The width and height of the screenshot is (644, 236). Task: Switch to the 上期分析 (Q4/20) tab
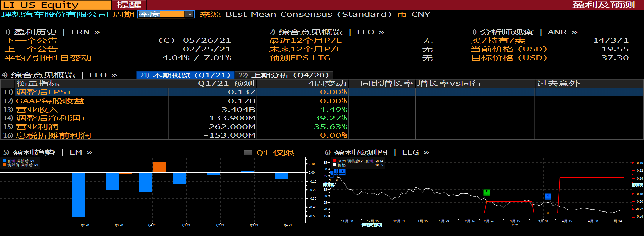click(x=285, y=75)
